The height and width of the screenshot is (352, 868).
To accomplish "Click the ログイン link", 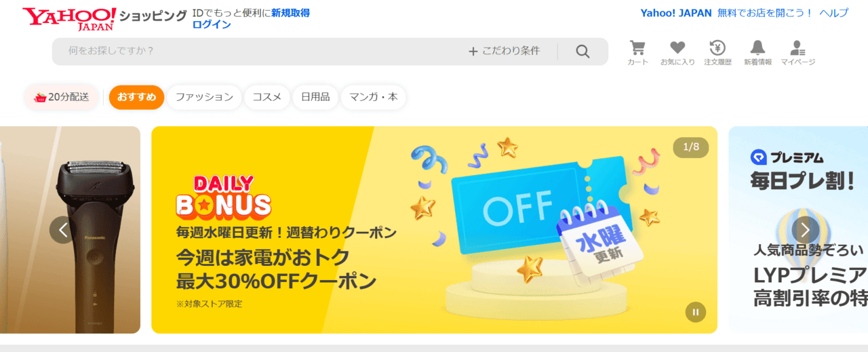I will click(x=212, y=24).
